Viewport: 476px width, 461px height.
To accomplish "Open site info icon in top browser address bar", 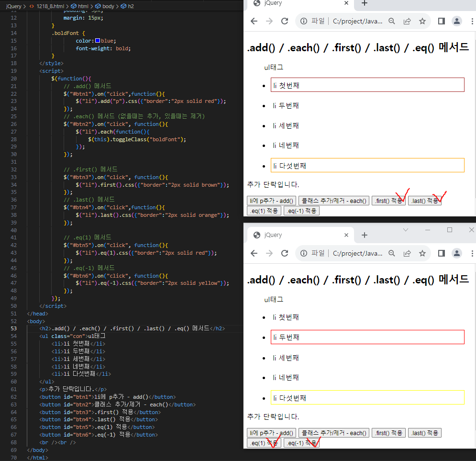I will [304, 21].
